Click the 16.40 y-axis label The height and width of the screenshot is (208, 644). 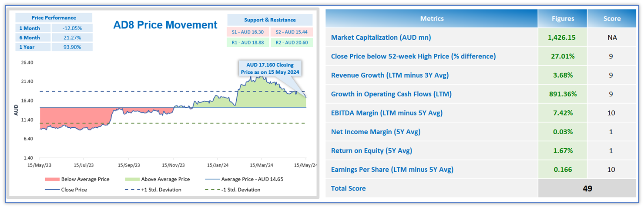27,101
